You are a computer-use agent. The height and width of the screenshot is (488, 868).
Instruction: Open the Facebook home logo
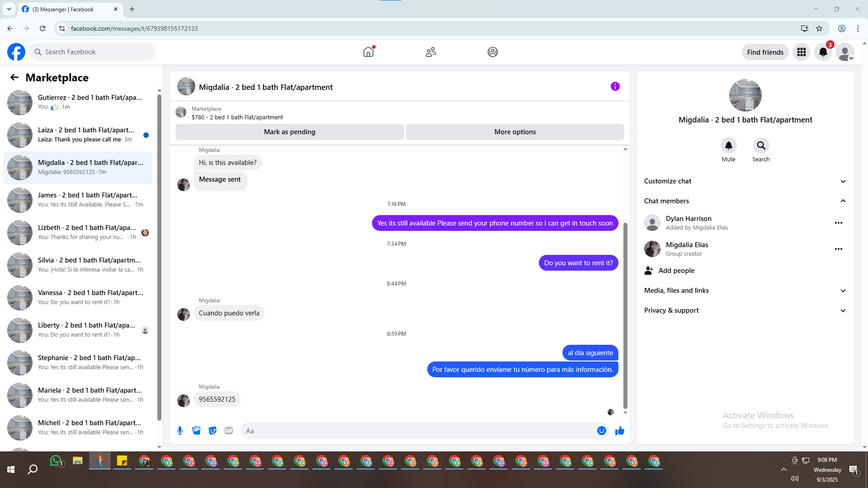tap(16, 52)
